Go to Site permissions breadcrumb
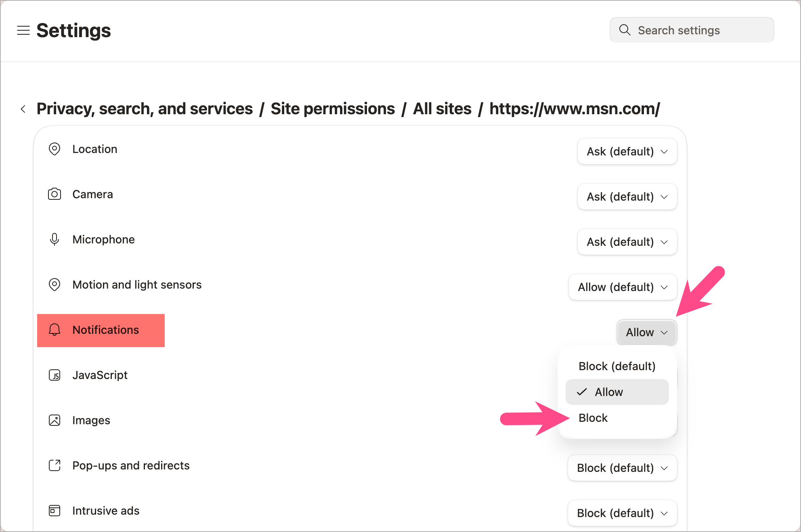This screenshot has width=801, height=532. 333,109
